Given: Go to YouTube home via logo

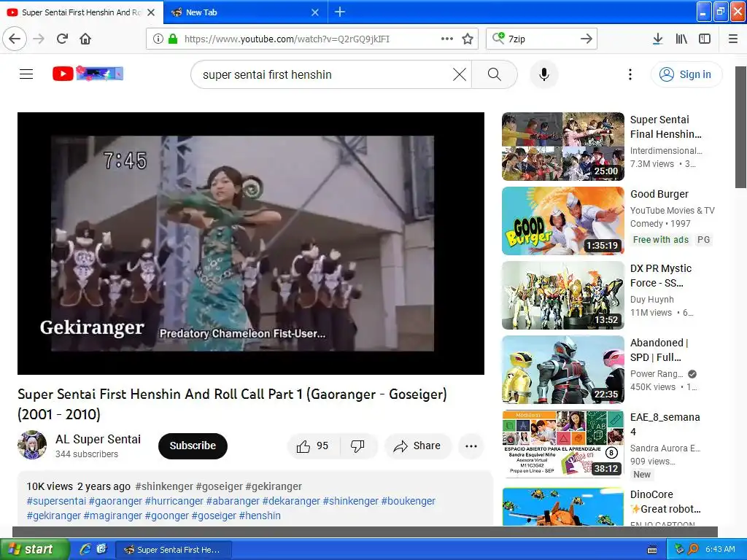Looking at the screenshot, I should (x=88, y=74).
